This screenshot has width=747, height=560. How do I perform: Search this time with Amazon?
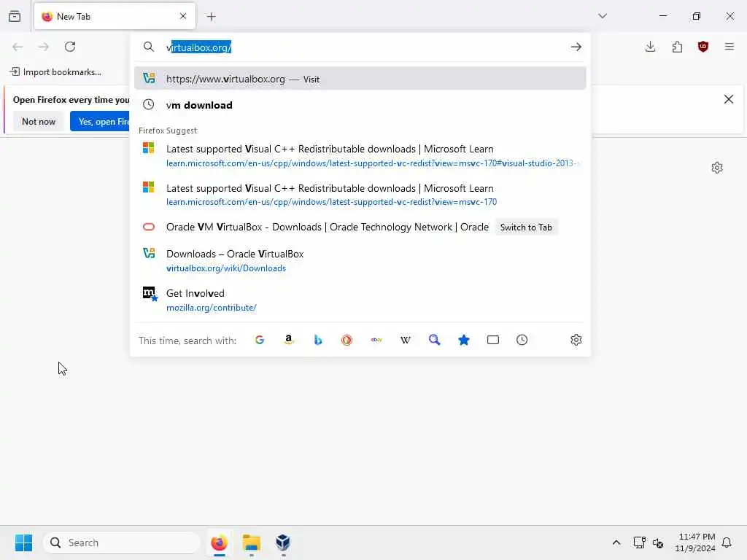point(289,340)
